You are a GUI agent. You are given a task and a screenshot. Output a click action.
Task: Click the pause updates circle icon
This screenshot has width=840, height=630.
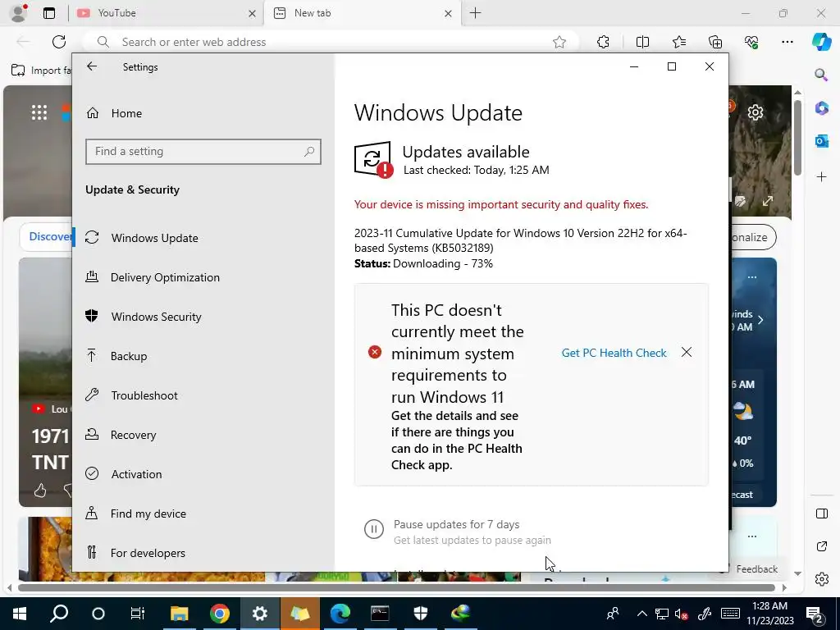374,529
